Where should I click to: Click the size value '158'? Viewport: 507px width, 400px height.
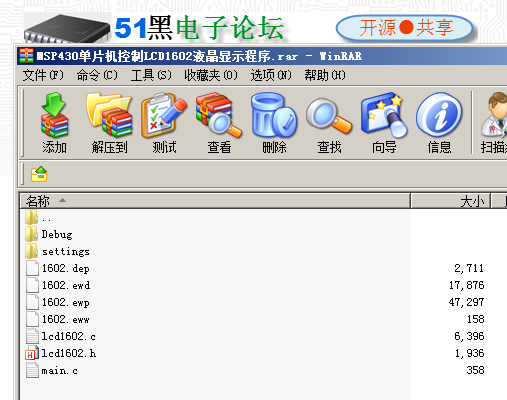pyautogui.click(x=475, y=319)
